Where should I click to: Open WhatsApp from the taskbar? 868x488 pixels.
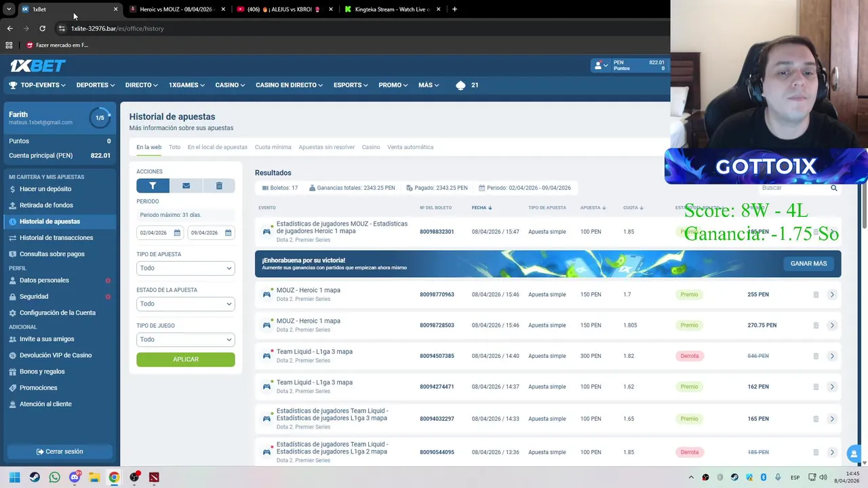(x=54, y=477)
